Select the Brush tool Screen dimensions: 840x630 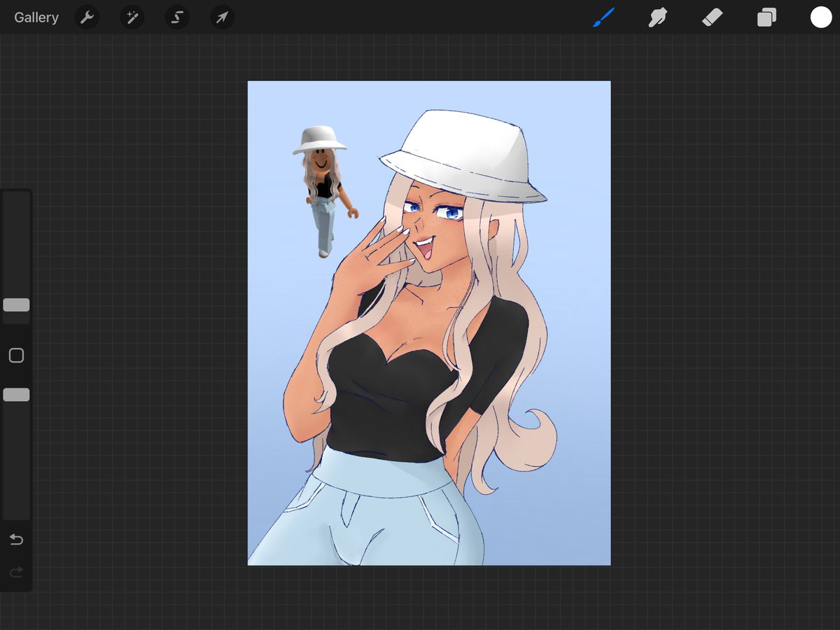pos(603,17)
